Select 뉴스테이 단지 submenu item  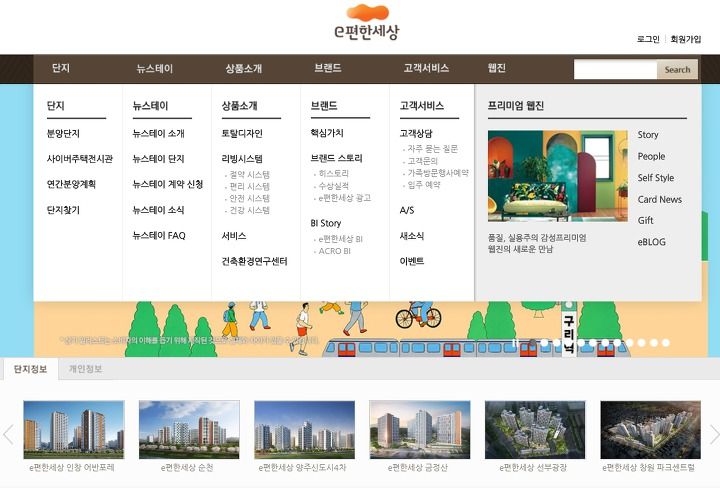158,159
